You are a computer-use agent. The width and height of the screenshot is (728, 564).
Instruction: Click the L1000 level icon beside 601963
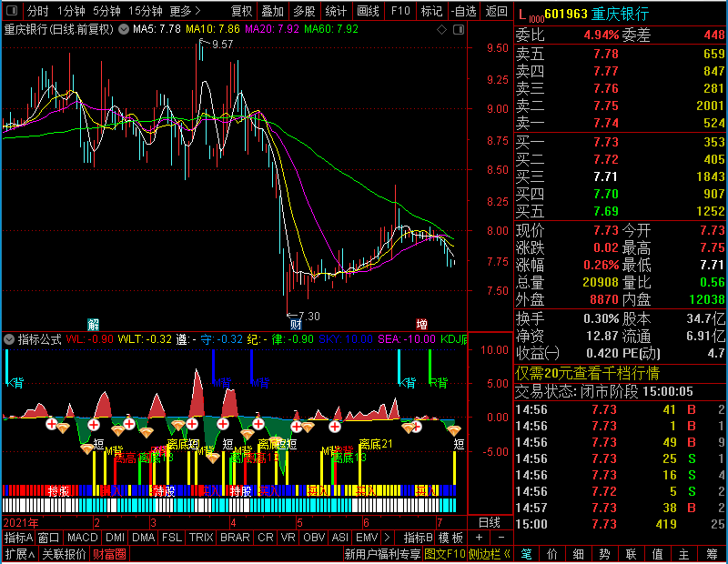click(x=531, y=15)
